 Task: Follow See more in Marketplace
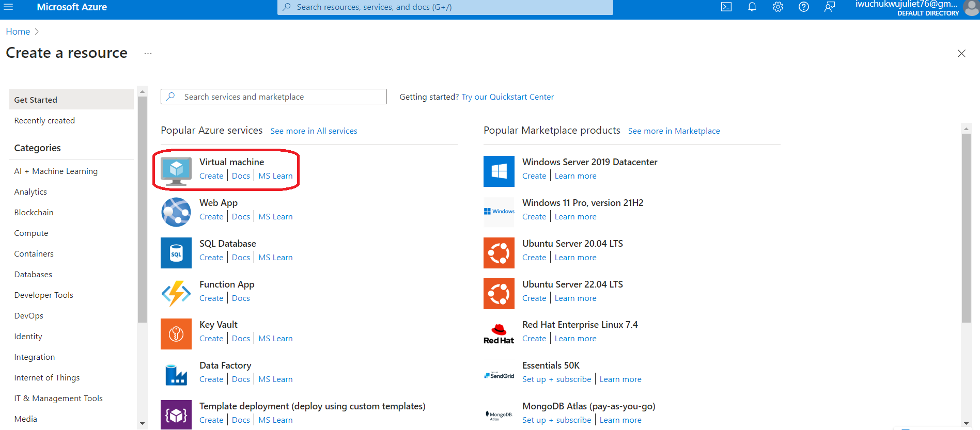point(674,131)
